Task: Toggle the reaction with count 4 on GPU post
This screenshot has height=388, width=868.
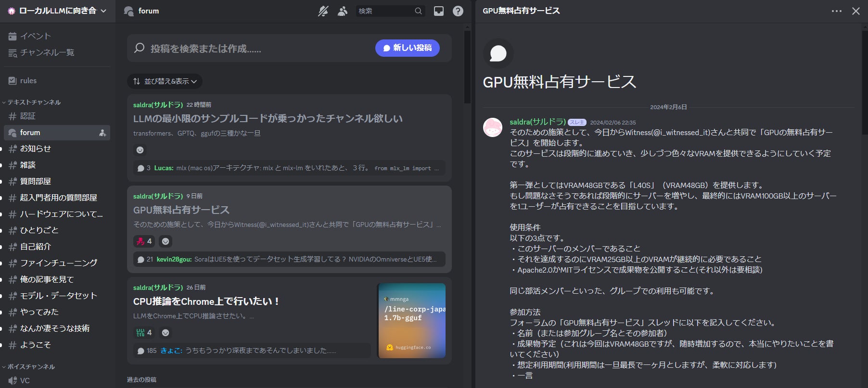Action: 144,241
